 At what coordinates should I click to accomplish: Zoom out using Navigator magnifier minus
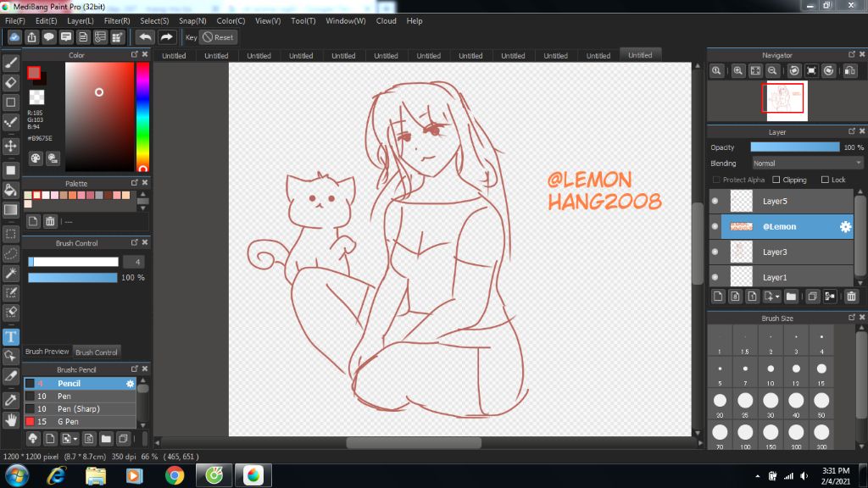772,71
